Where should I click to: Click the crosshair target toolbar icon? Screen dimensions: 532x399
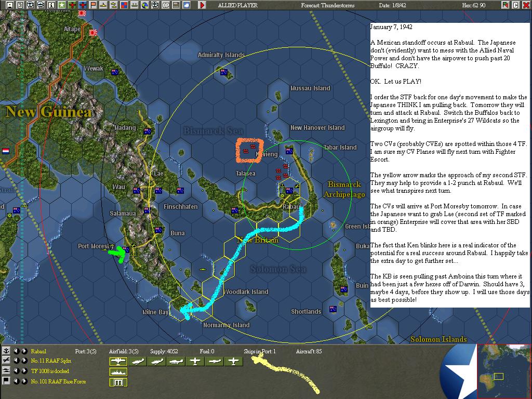coord(155,5)
